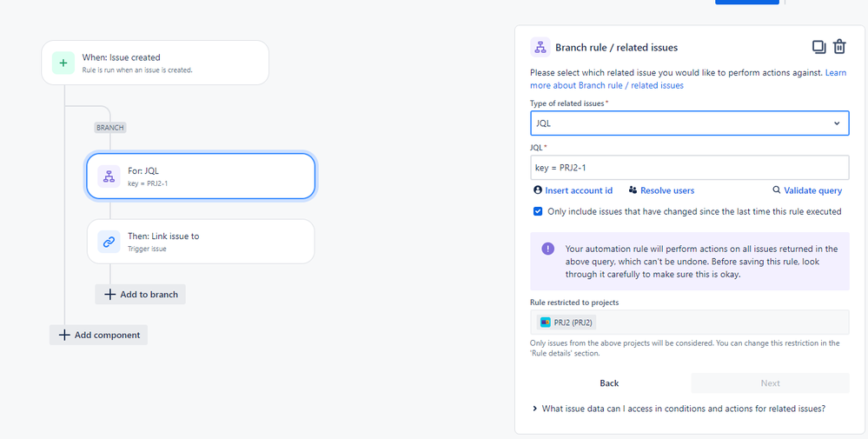
Task: Click the blue link icon in Link issue card
Action: coord(109,242)
